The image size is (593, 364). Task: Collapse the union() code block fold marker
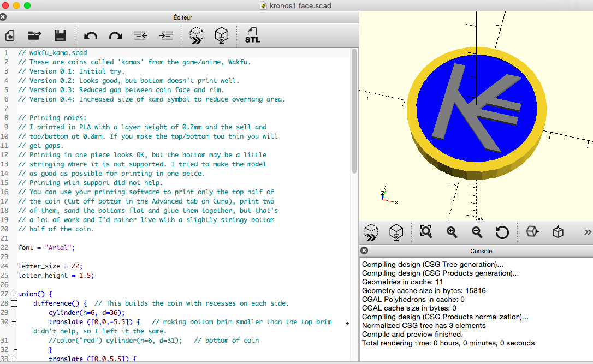14,294
